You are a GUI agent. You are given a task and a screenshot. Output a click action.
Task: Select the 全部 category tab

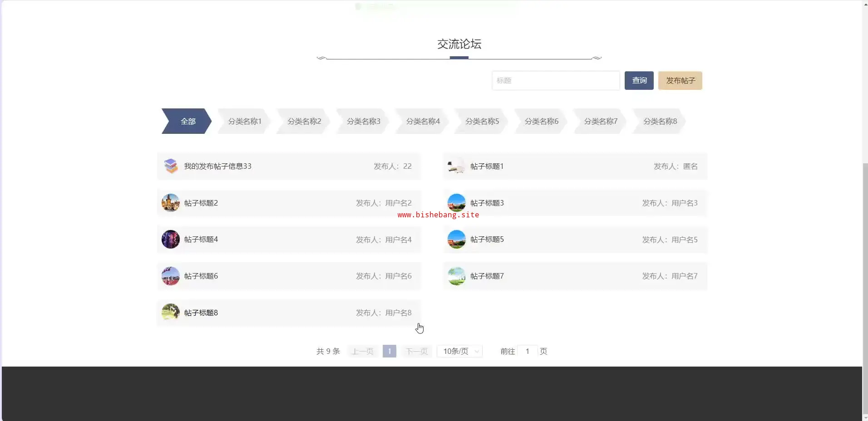pos(187,121)
